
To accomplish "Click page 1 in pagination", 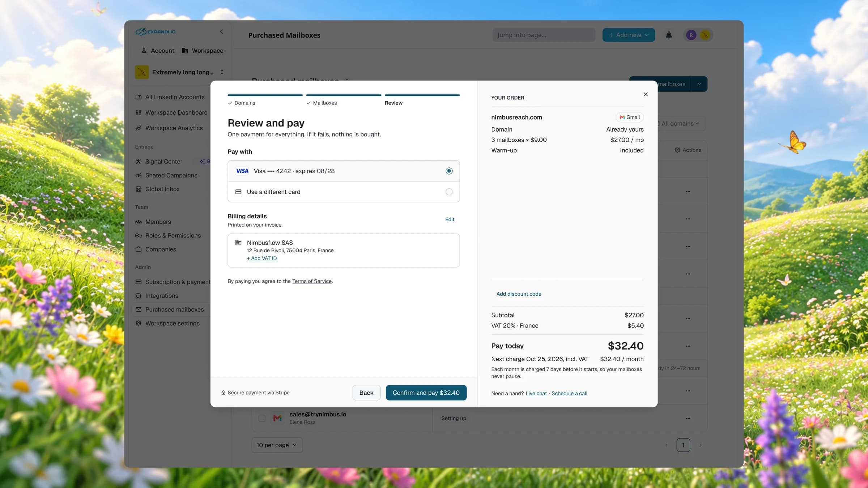I will click(x=683, y=445).
